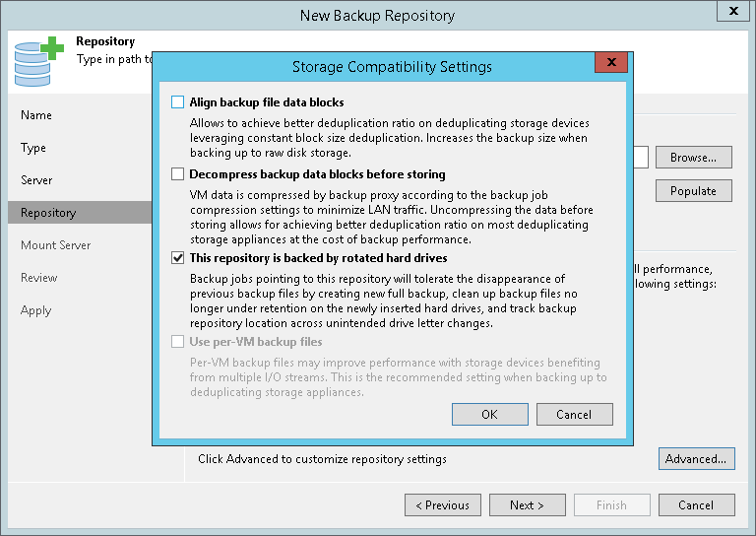Select the Mount Server wizard step
The width and height of the screenshot is (756, 536).
55,245
